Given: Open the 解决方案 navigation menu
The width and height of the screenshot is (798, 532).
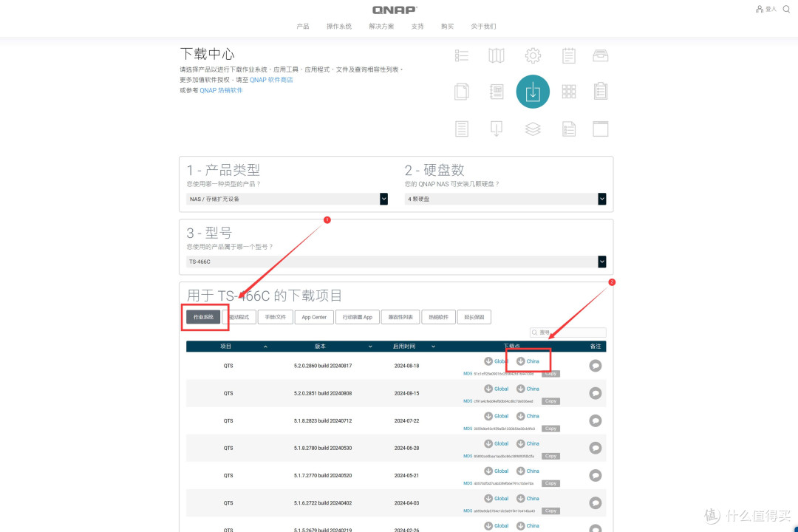Looking at the screenshot, I should (x=381, y=27).
